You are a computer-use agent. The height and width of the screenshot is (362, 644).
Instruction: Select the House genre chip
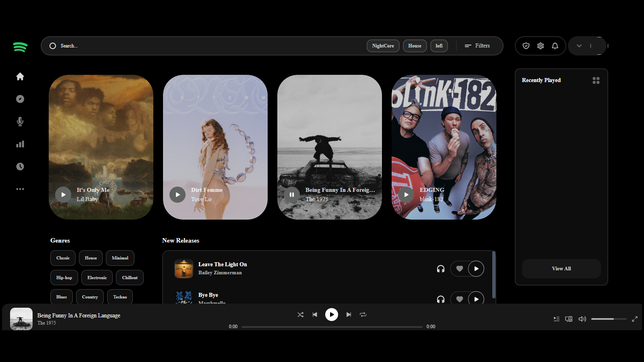click(91, 258)
